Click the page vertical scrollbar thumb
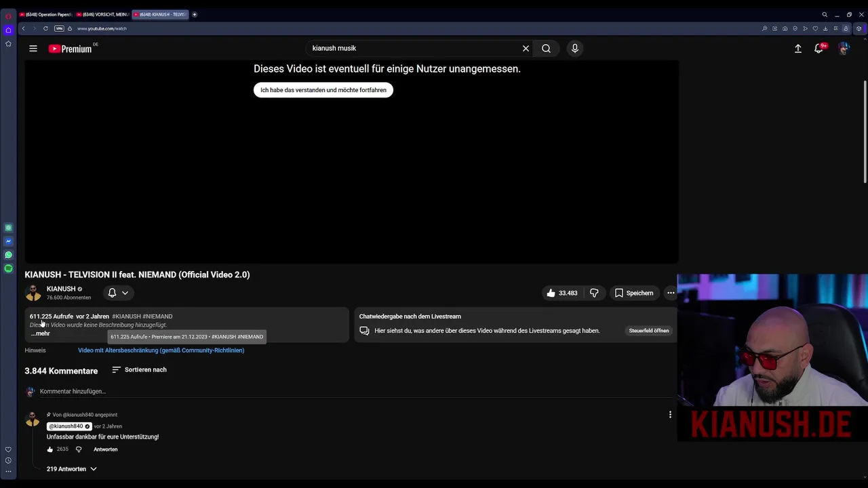868x488 pixels. pyautogui.click(x=865, y=131)
